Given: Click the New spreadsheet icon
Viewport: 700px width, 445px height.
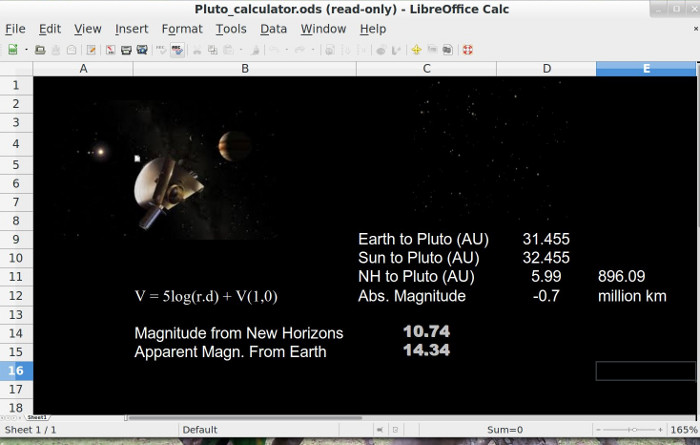Looking at the screenshot, I should [x=12, y=49].
